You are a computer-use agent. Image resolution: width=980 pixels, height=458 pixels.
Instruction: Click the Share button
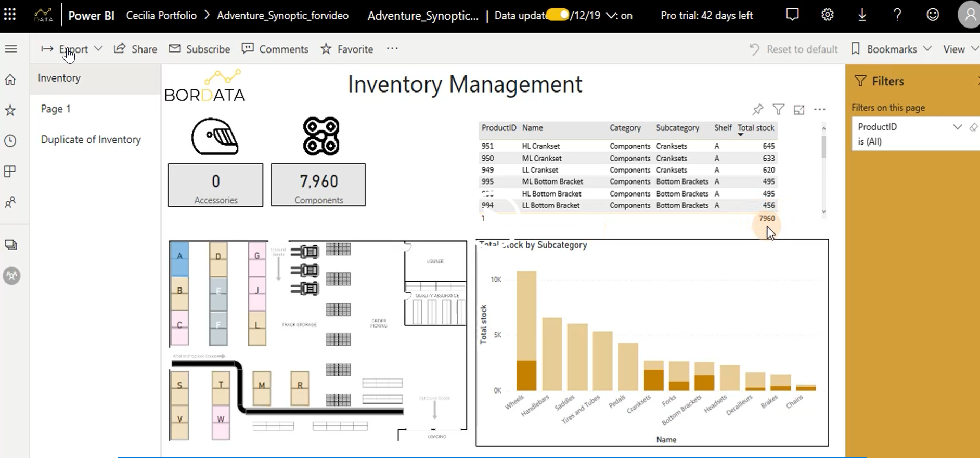136,49
